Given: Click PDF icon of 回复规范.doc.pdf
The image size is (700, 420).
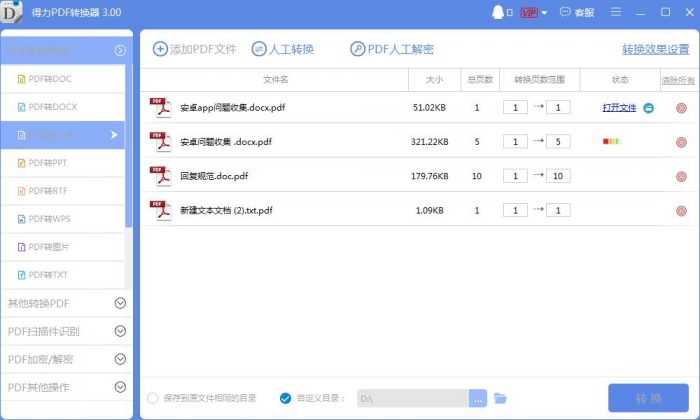Looking at the screenshot, I should tap(161, 176).
